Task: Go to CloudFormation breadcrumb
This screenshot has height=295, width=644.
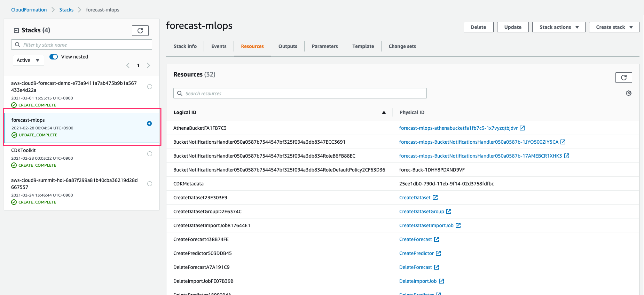Action: click(29, 10)
